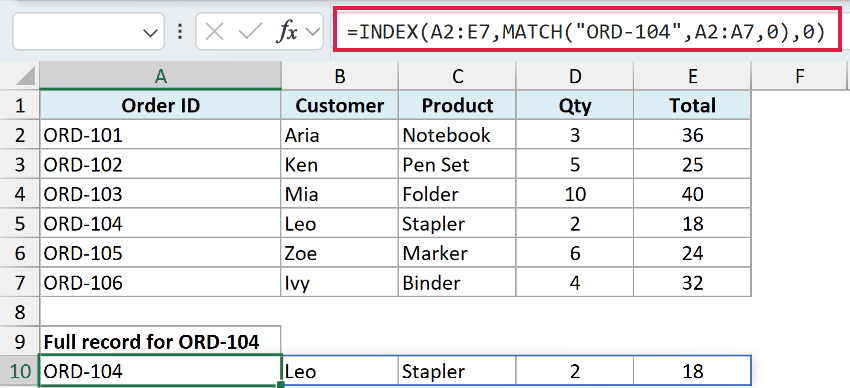The width and height of the screenshot is (850, 388).
Task: Open Insert Function fx dialog
Action: (x=287, y=33)
